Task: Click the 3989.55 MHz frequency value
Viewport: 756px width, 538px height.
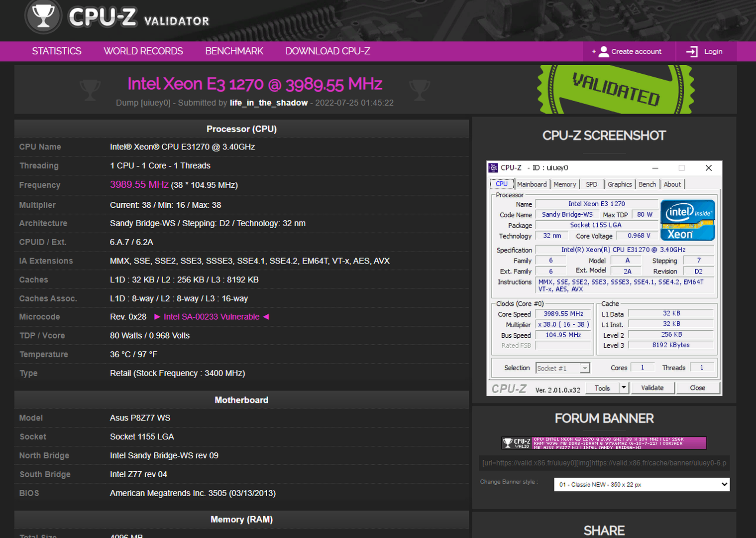Action: coord(139,185)
